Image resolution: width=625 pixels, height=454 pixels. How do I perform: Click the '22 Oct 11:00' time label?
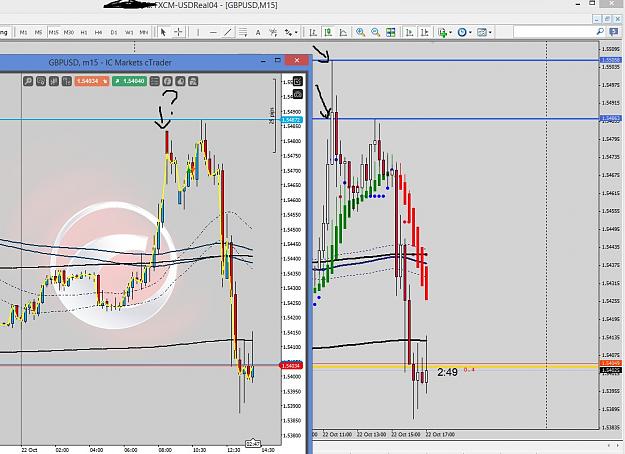[337, 434]
